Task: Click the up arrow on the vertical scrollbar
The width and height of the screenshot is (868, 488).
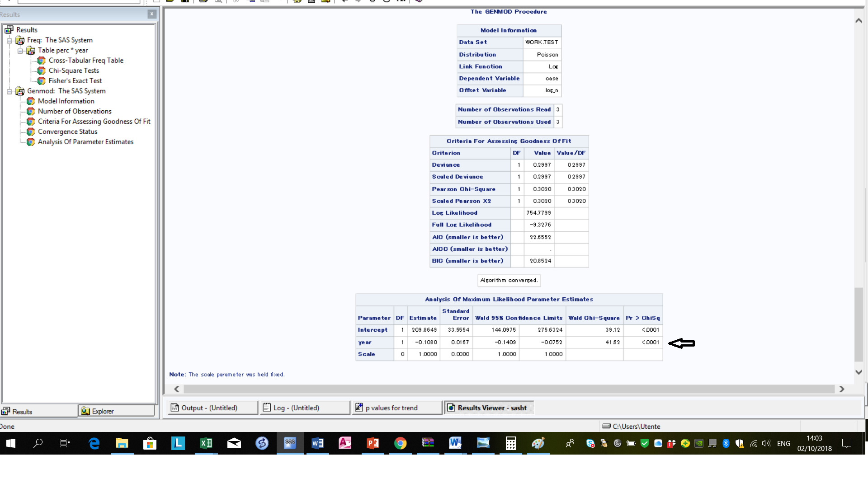Action: tap(858, 20)
